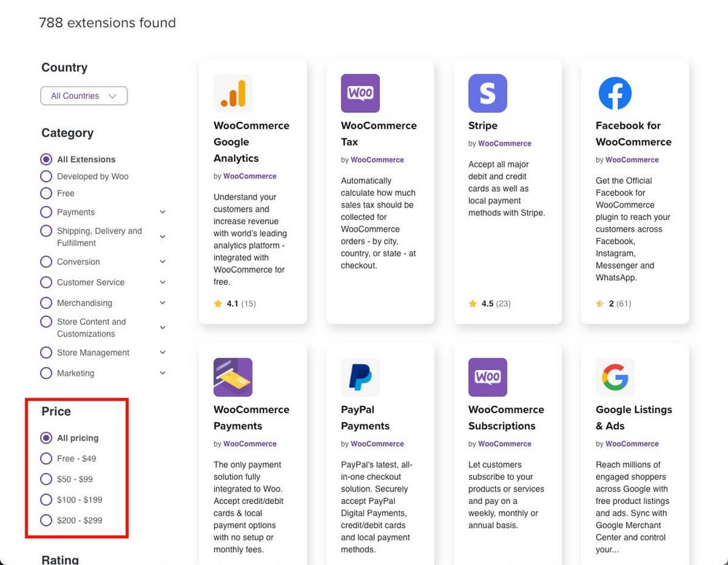Click WooCommerce author link on Google Analytics card
Viewport: 728px width, 565px height.
[x=250, y=176]
